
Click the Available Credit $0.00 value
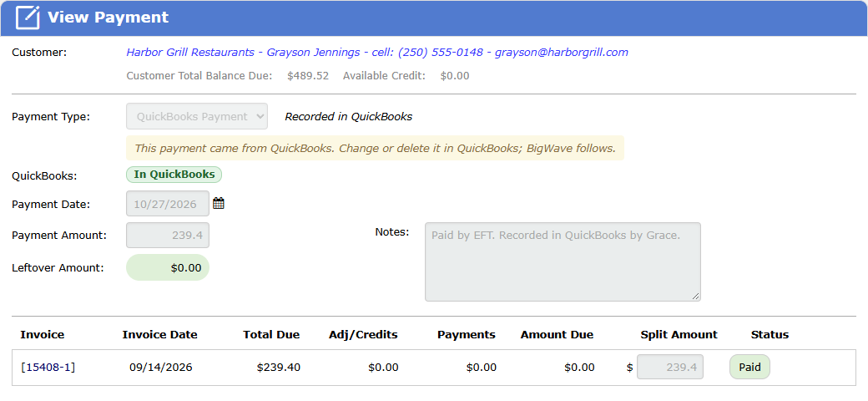point(455,76)
